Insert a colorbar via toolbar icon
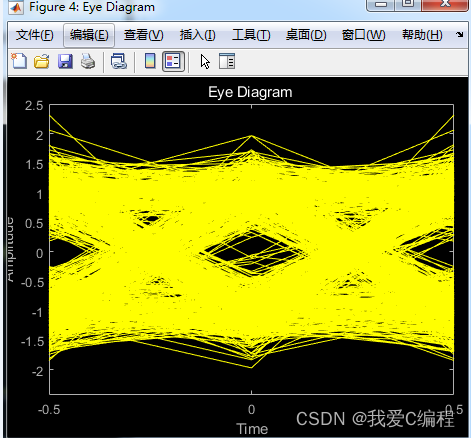The image size is (471, 438). pyautogui.click(x=150, y=61)
